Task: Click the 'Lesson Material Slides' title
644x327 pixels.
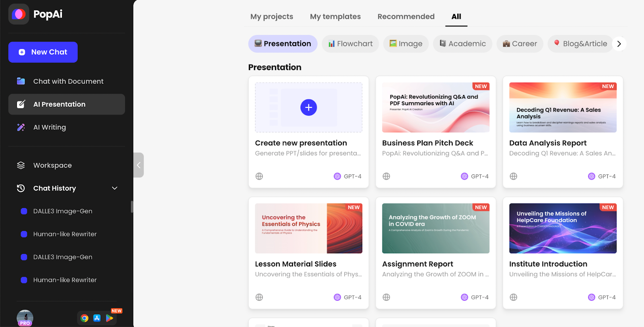Action: pyautogui.click(x=296, y=264)
